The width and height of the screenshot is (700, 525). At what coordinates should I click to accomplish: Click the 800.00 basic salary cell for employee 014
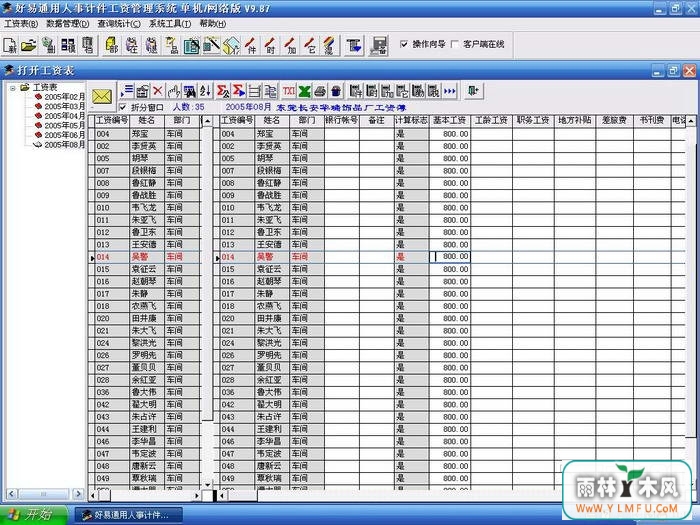click(450, 257)
